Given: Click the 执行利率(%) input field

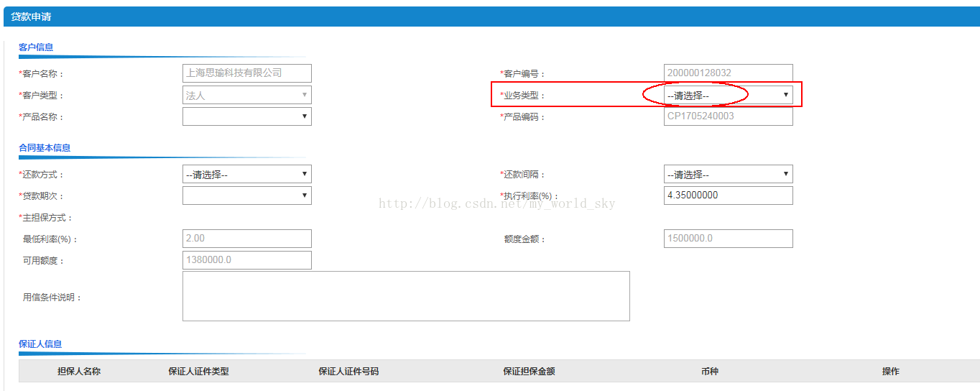Looking at the screenshot, I should [x=728, y=195].
